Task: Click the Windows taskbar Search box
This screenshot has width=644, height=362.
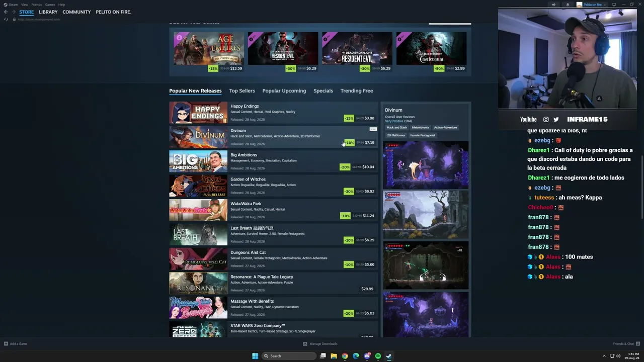Action: [289, 356]
